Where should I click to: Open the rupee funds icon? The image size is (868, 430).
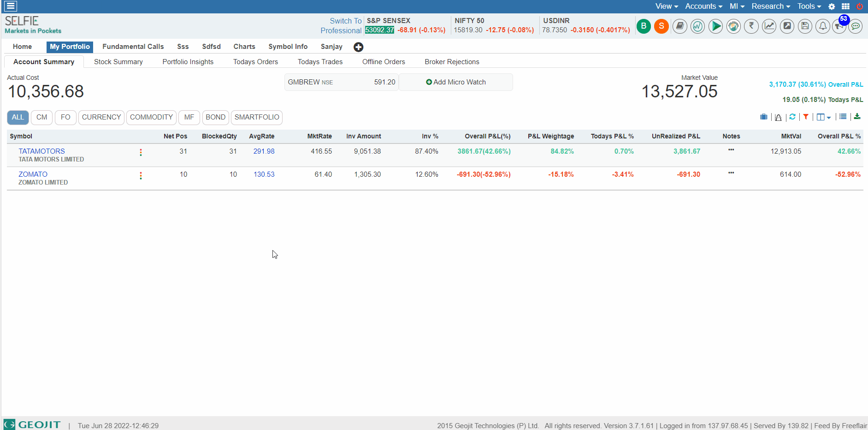click(751, 26)
